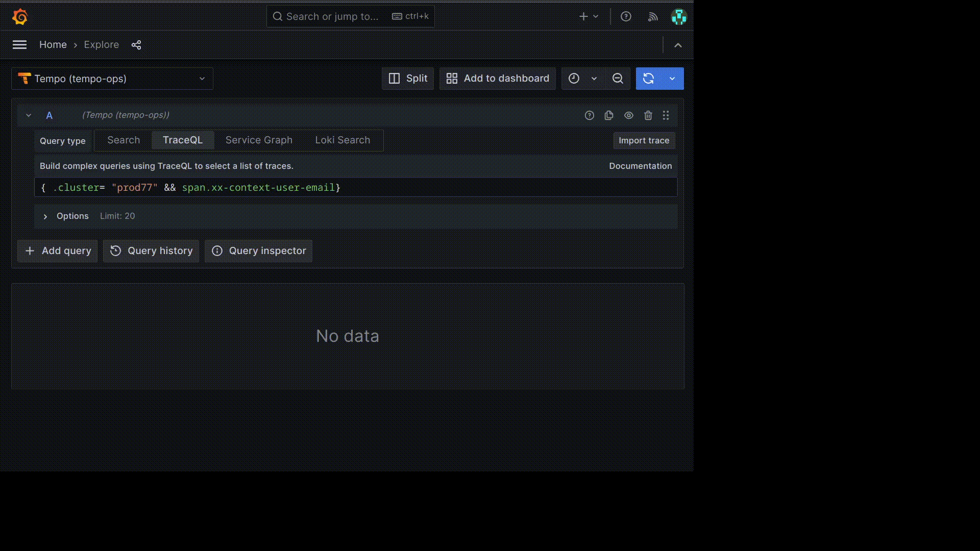Open the TraceQL Documentation link
The image size is (980, 551).
pos(640,166)
